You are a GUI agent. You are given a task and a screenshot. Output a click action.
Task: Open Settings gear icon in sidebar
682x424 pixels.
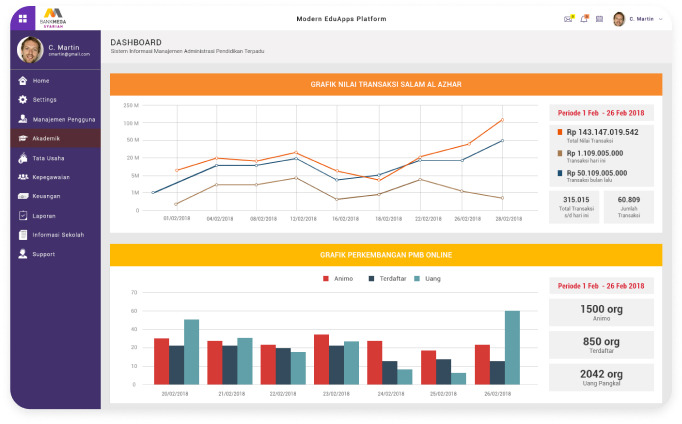(x=23, y=100)
